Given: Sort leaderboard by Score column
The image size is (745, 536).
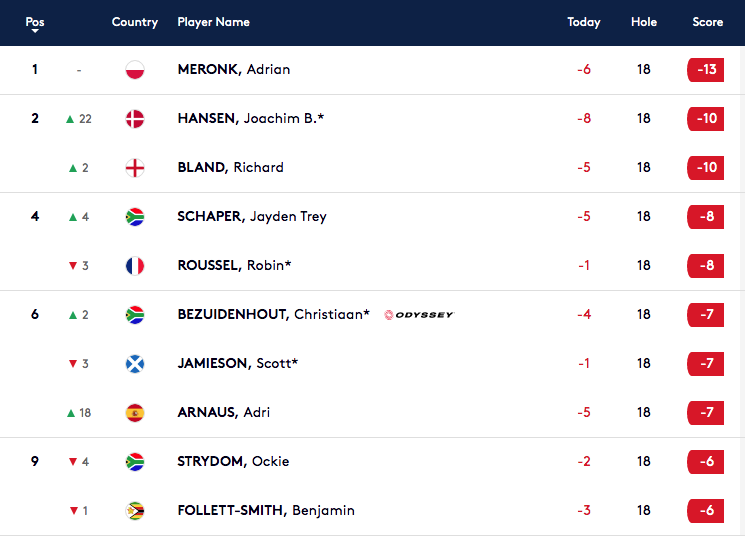Looking at the screenshot, I should (707, 22).
